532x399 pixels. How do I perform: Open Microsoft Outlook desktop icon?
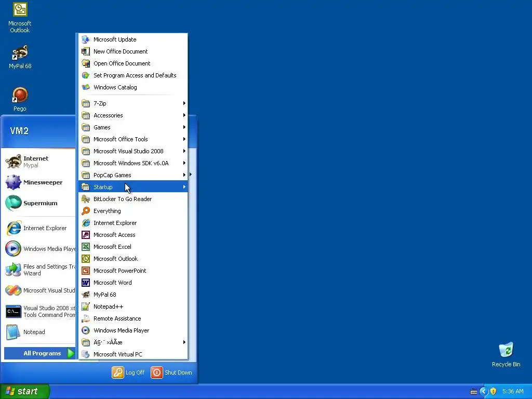[x=20, y=18]
